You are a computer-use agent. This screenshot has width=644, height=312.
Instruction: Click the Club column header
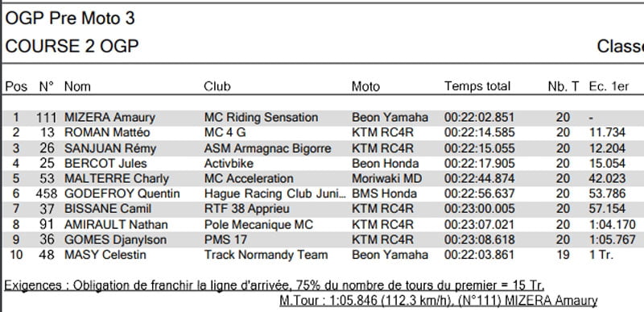pos(217,86)
